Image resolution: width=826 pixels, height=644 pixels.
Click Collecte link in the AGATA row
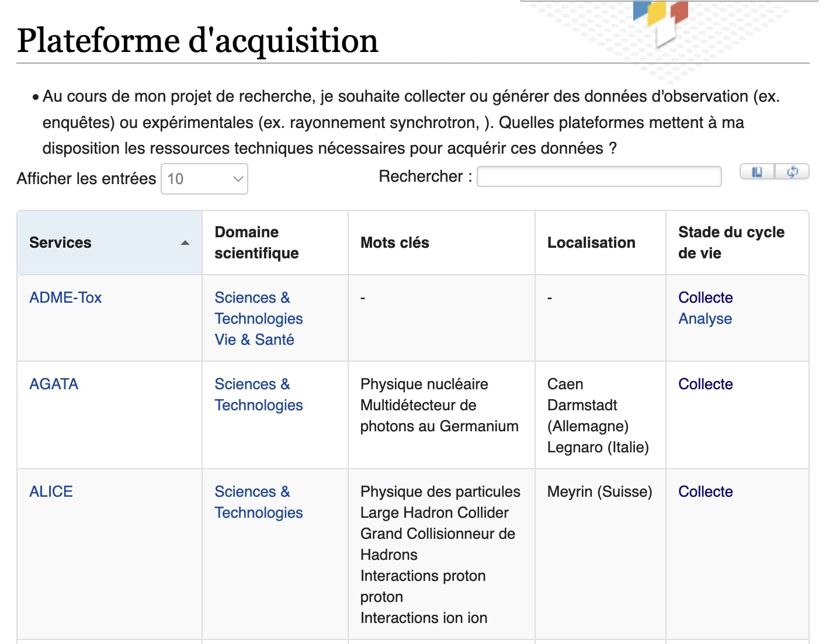coord(705,384)
